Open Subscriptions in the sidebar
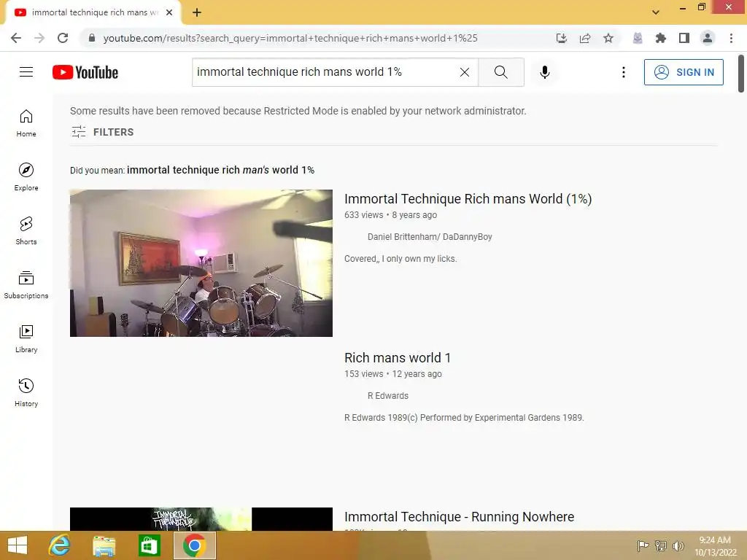The width and height of the screenshot is (747, 560). (x=26, y=284)
